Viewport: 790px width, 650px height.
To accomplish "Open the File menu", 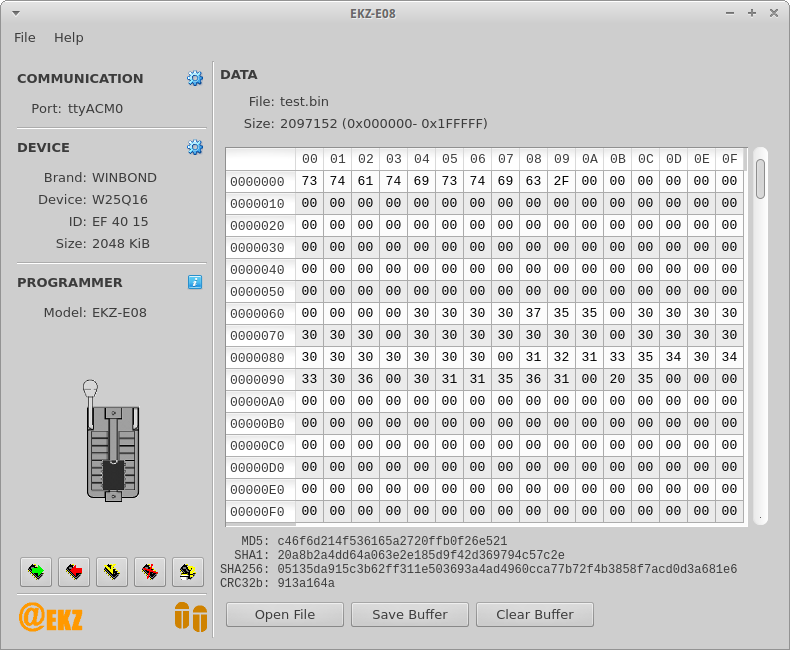I will pos(25,37).
